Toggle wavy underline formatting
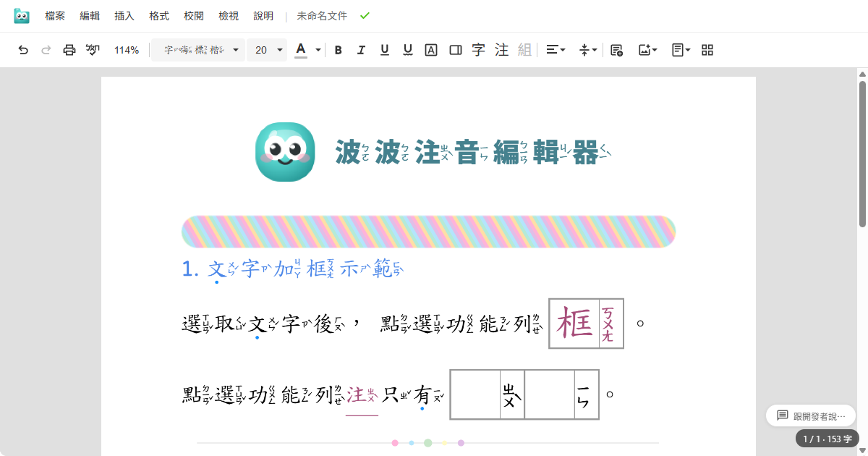Viewport: 868px width, 456px height. [x=407, y=50]
